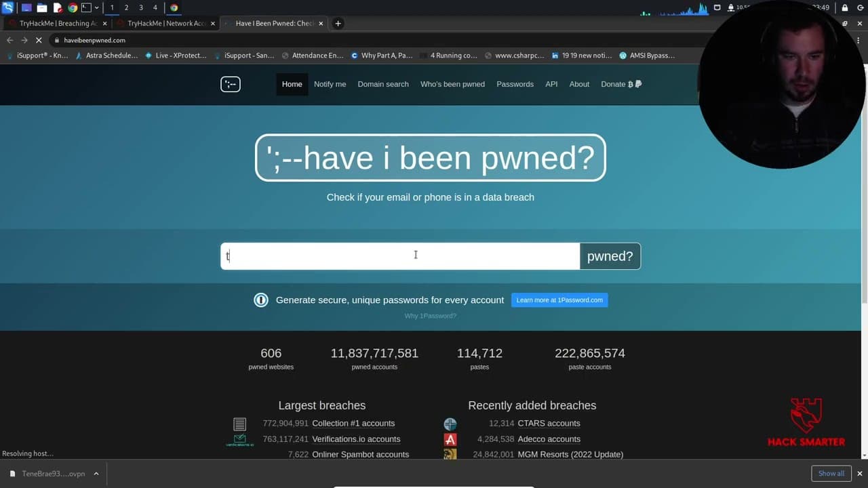The height and width of the screenshot is (488, 868).
Task: Open a new browser tab
Action: coord(338,23)
